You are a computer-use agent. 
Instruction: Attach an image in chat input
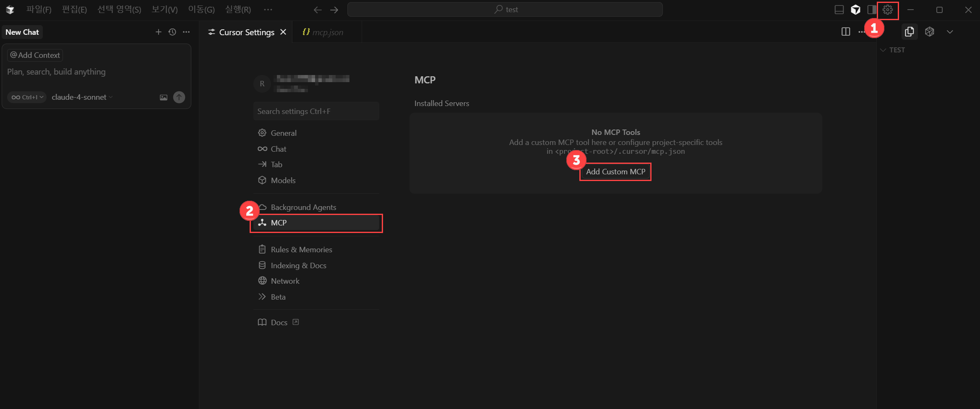pos(164,97)
